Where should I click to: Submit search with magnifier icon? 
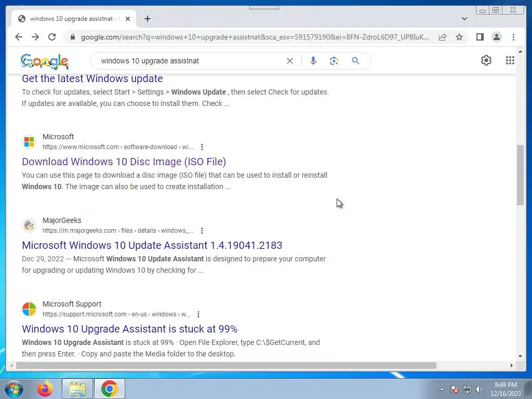355,61
